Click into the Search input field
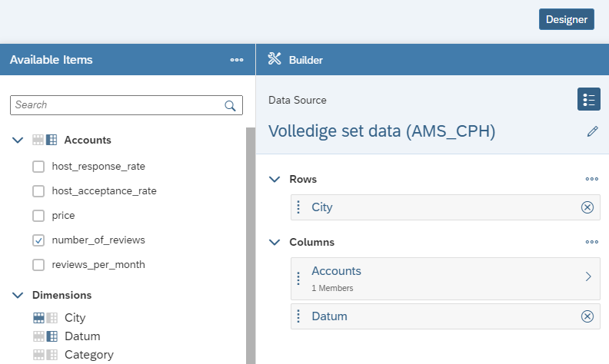Screen dimensions: 609x364 (115, 105)
